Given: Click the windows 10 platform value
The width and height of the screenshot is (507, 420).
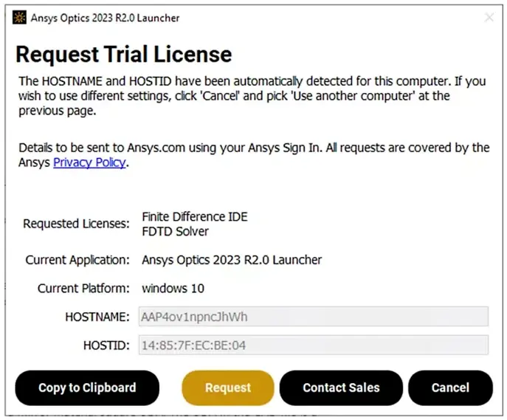Looking at the screenshot, I should (173, 289).
